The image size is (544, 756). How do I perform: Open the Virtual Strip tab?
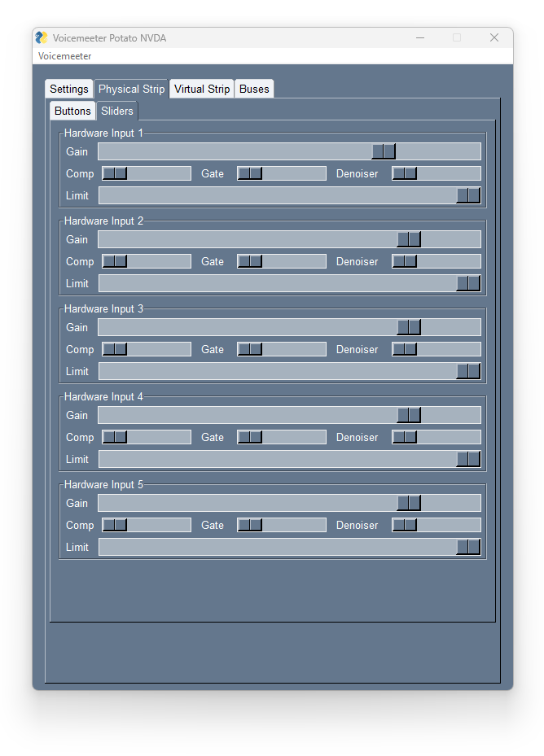tap(202, 90)
